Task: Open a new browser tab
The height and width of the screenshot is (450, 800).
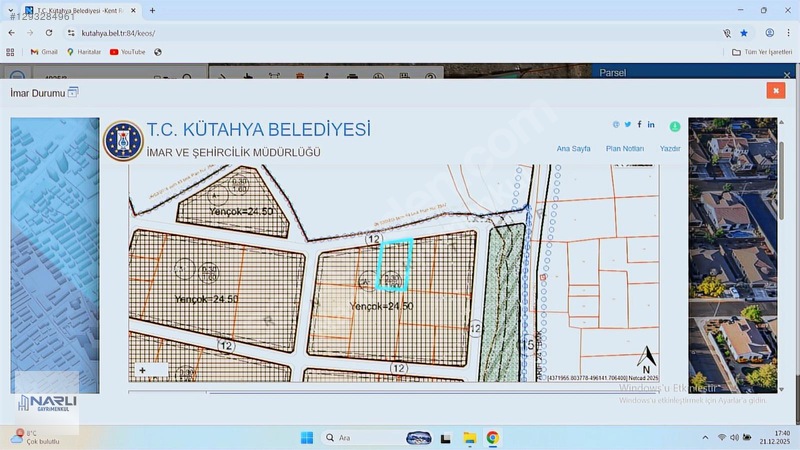Action: tap(152, 10)
